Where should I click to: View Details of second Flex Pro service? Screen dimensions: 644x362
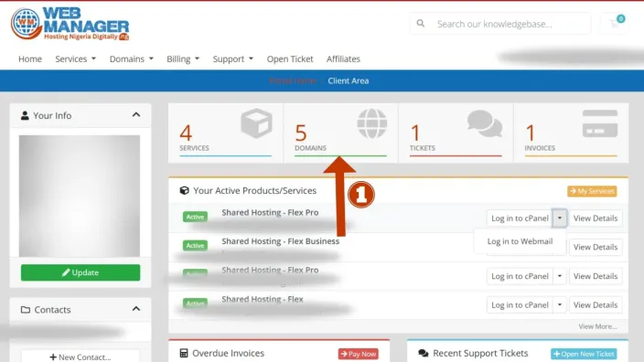coord(596,276)
